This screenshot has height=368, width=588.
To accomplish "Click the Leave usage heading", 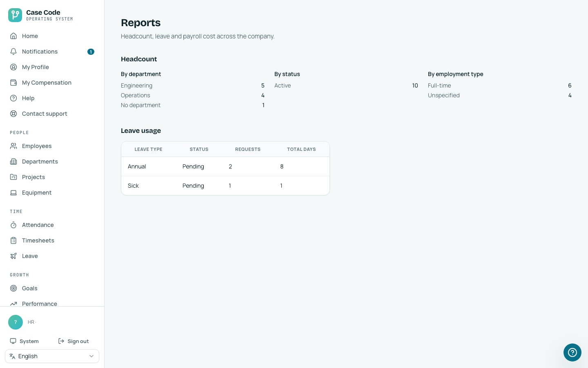I will [x=141, y=131].
